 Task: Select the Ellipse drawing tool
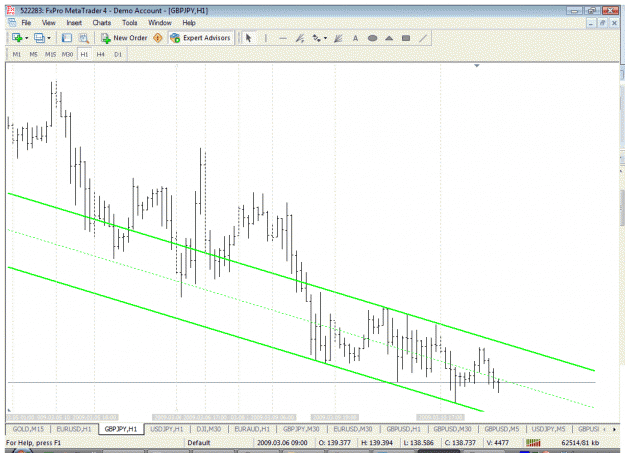[x=372, y=38]
